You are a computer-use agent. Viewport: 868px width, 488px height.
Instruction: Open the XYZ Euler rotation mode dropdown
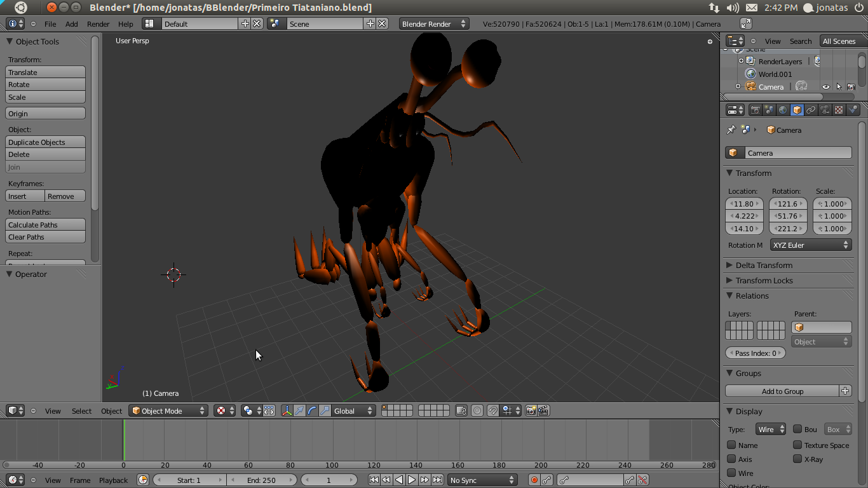coord(811,245)
